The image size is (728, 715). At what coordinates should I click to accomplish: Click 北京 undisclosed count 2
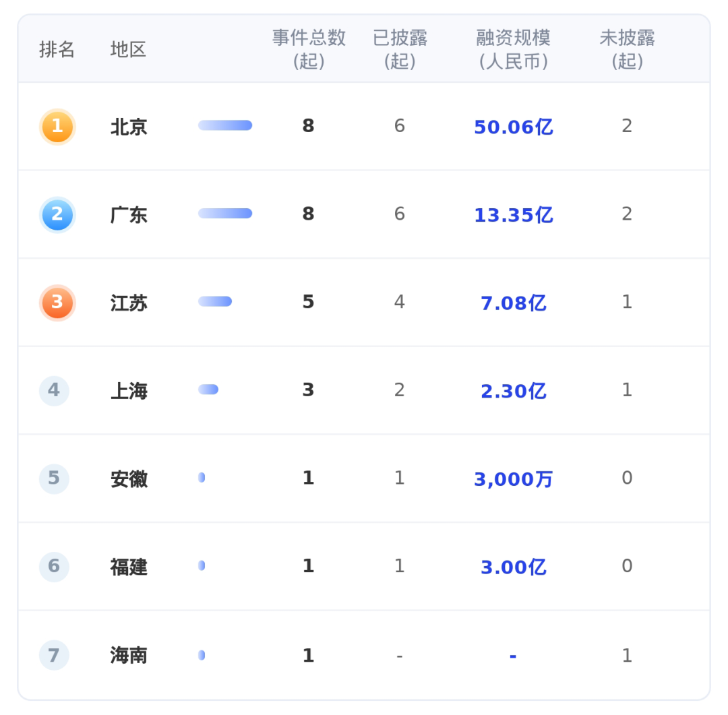click(x=627, y=125)
